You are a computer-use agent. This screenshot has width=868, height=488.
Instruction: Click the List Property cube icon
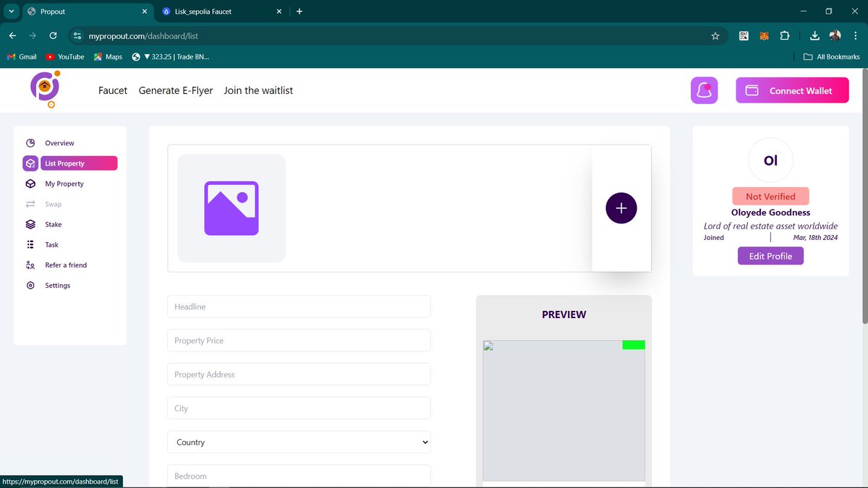30,163
